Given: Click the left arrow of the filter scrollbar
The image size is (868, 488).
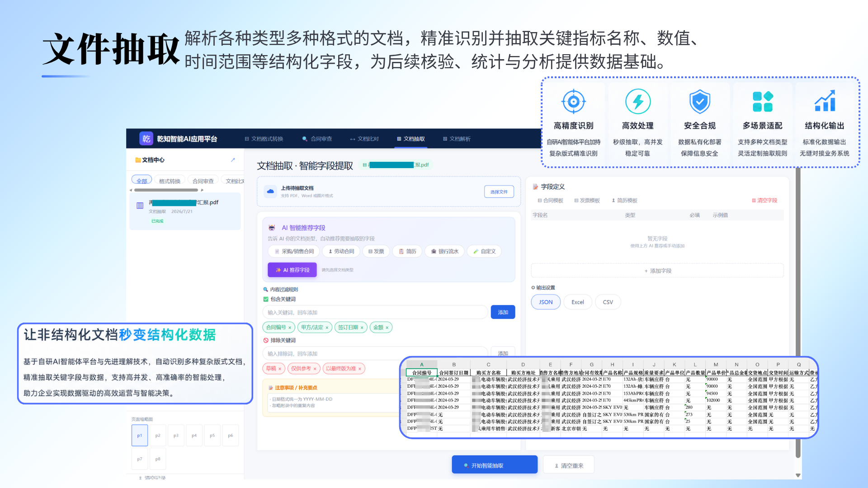Looking at the screenshot, I should point(131,190).
